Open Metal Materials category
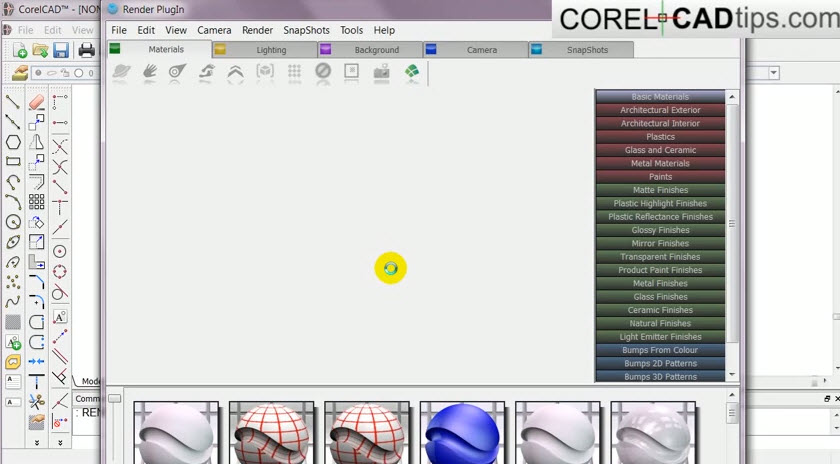Screen dimensions: 840x464 point(660,163)
